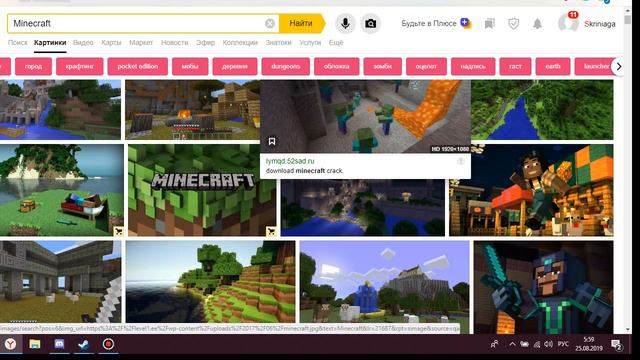This screenshot has height=360, width=640.
Task: Select the Картинки tab
Action: click(50, 42)
